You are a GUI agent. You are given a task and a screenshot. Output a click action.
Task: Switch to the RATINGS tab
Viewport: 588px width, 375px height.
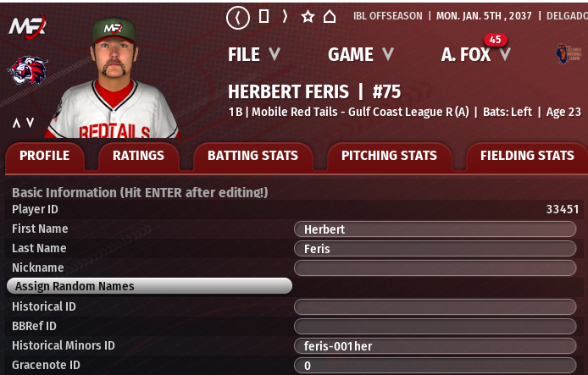click(x=138, y=156)
